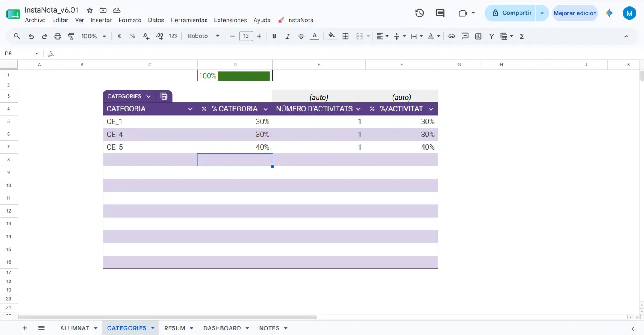Click the print icon
This screenshot has height=335, width=644.
click(x=58, y=36)
